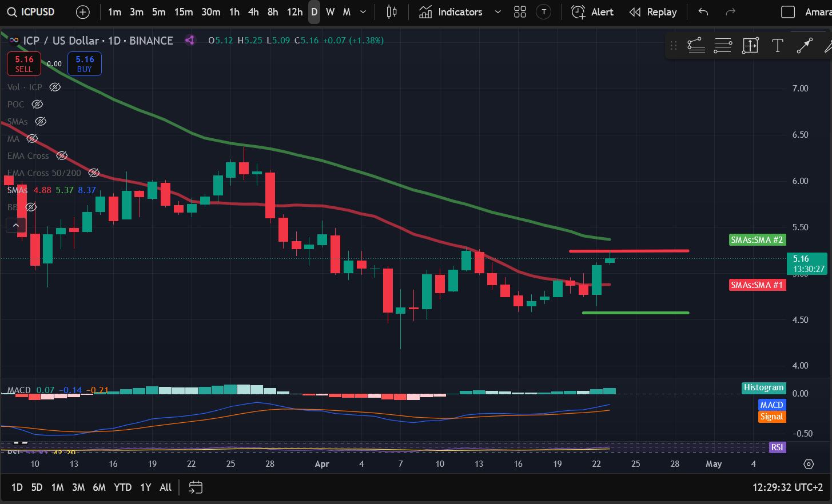Create a new Alert
832x504 pixels.
point(593,12)
